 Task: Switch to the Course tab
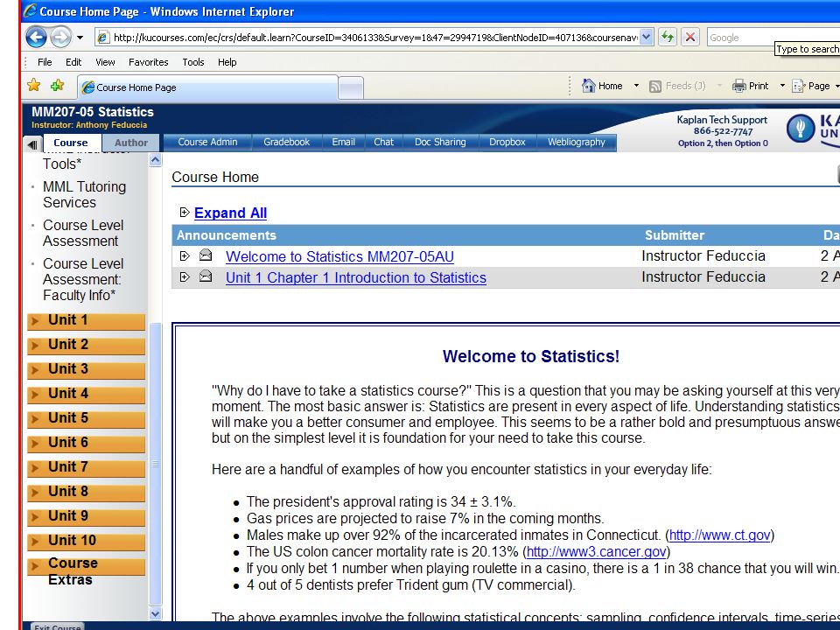[71, 143]
